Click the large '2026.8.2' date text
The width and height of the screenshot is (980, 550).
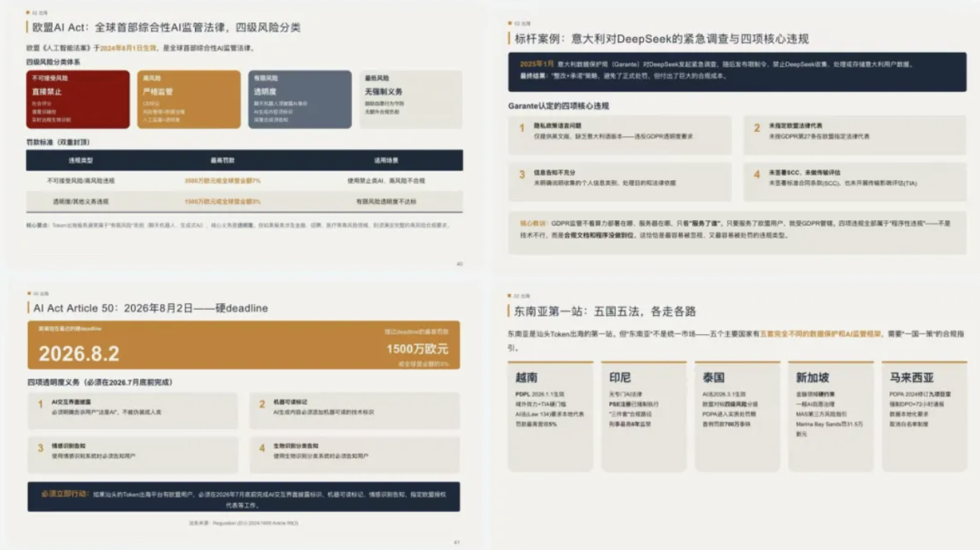pos(79,354)
